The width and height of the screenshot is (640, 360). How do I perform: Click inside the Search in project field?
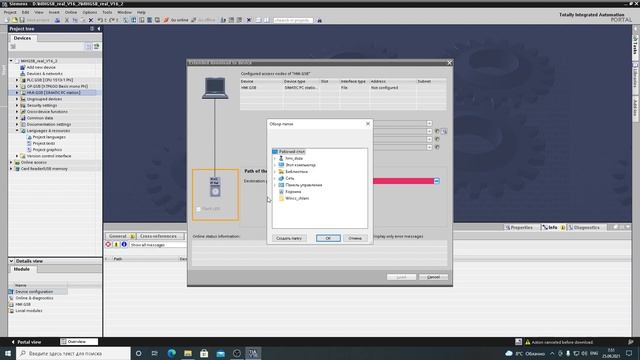293,20
